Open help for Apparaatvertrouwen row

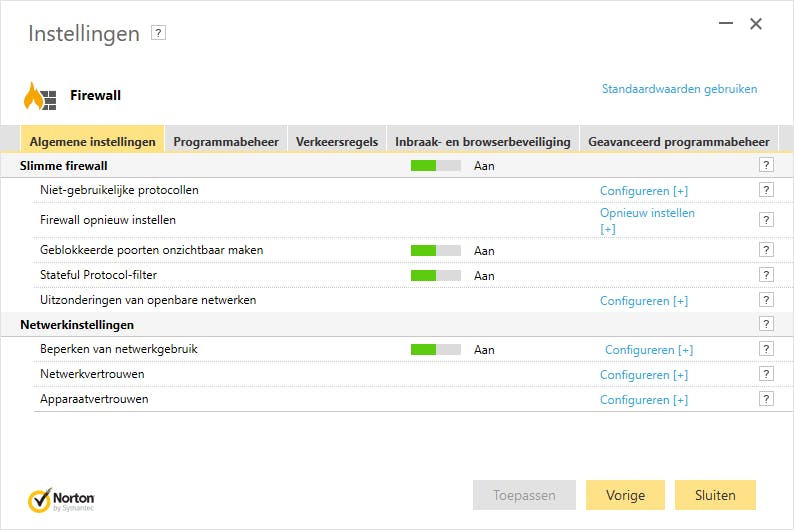pyautogui.click(x=766, y=399)
